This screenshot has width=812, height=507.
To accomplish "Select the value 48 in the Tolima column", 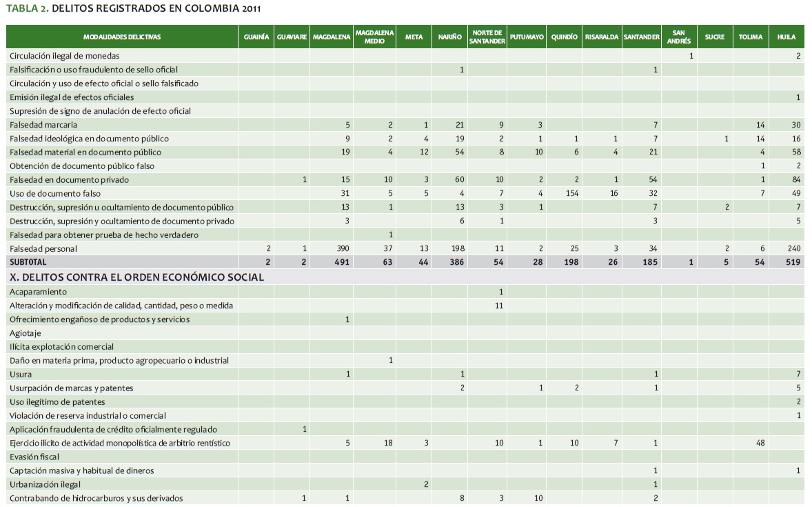I will click(760, 443).
